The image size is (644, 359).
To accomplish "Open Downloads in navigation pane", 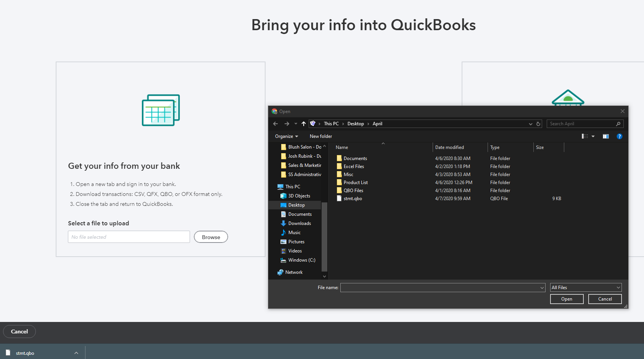I will pos(296,223).
